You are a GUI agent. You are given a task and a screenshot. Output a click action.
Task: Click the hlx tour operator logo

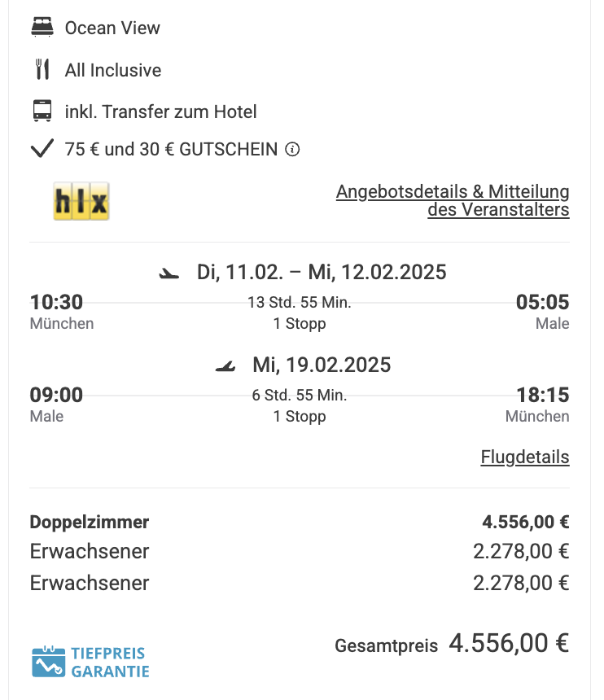click(81, 201)
